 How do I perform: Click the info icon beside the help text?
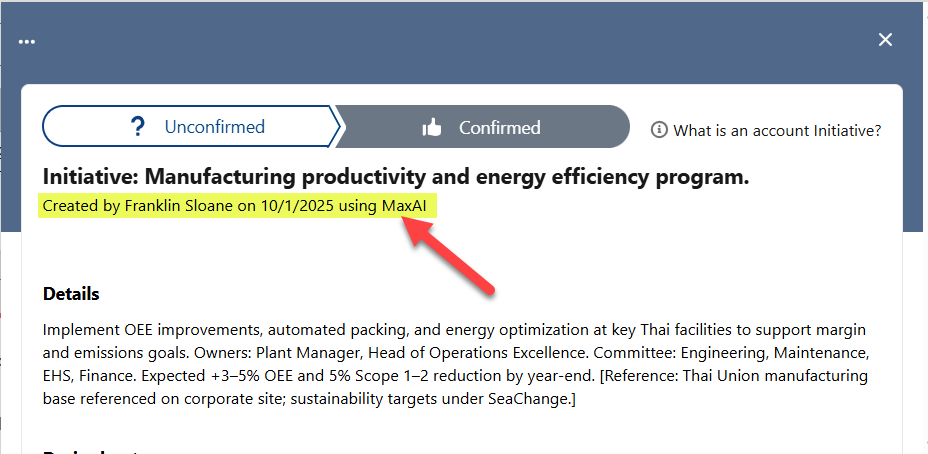pyautogui.click(x=659, y=130)
